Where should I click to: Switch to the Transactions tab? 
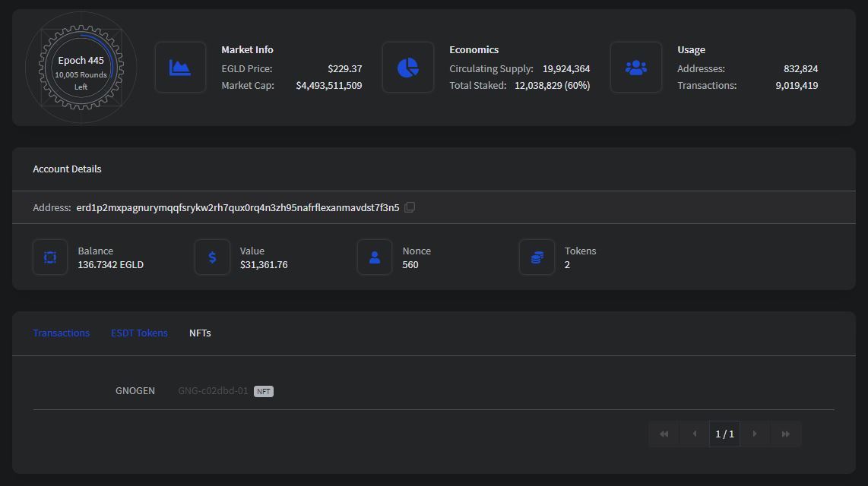61,333
